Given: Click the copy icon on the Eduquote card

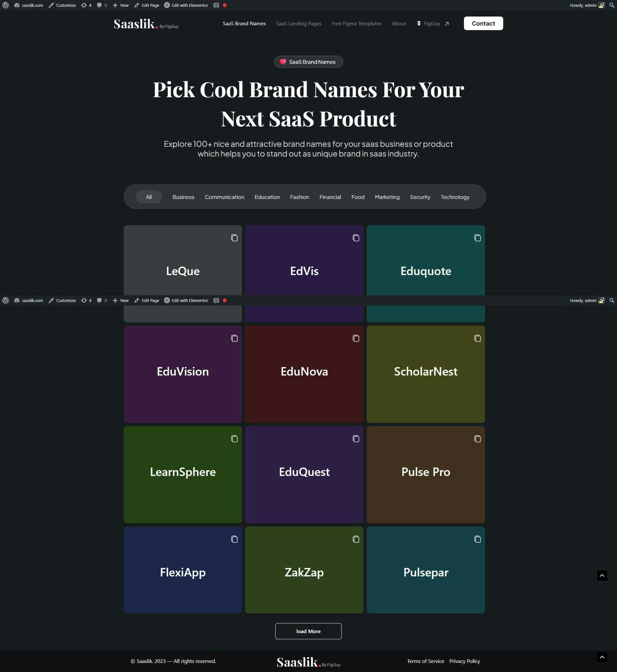Looking at the screenshot, I should coord(478,238).
